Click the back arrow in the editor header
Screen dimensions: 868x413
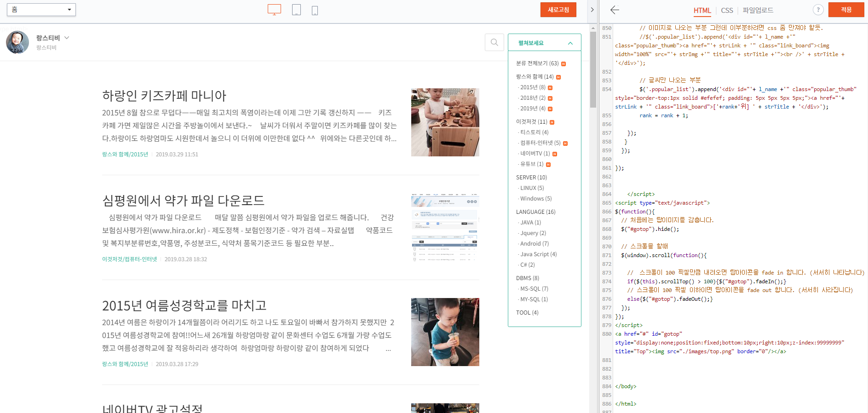click(615, 10)
